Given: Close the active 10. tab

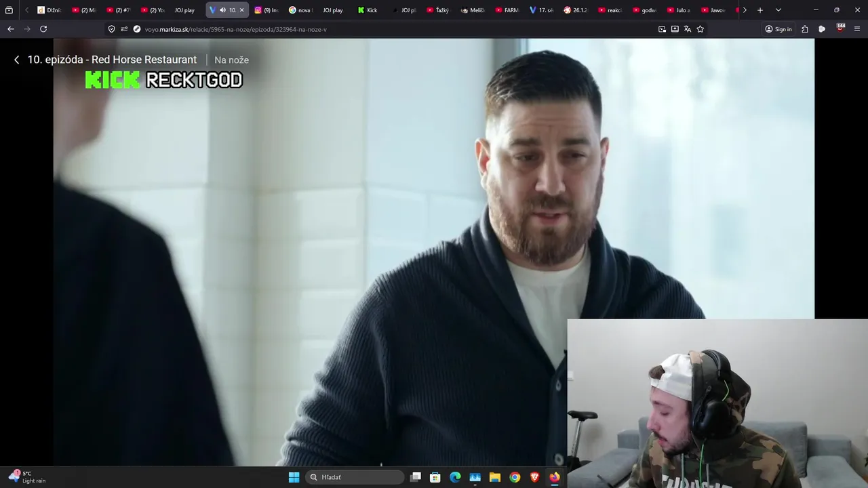Looking at the screenshot, I should click(x=241, y=10).
